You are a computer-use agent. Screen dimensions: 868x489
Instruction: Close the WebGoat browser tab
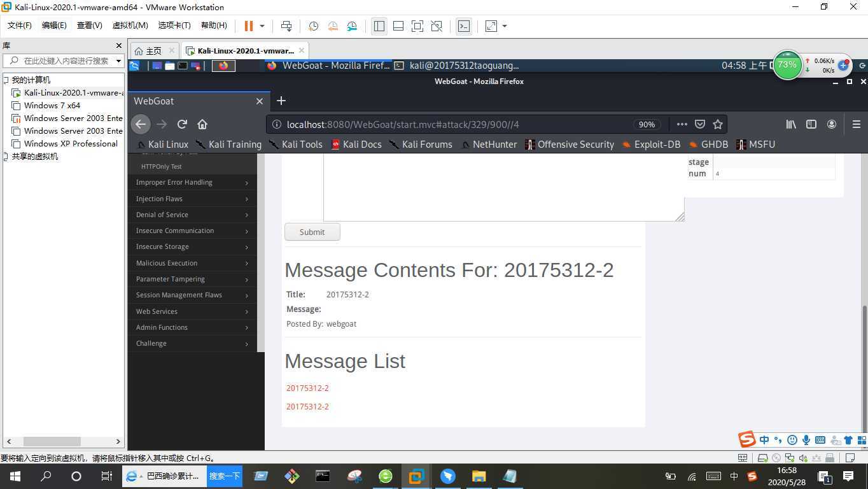(260, 101)
